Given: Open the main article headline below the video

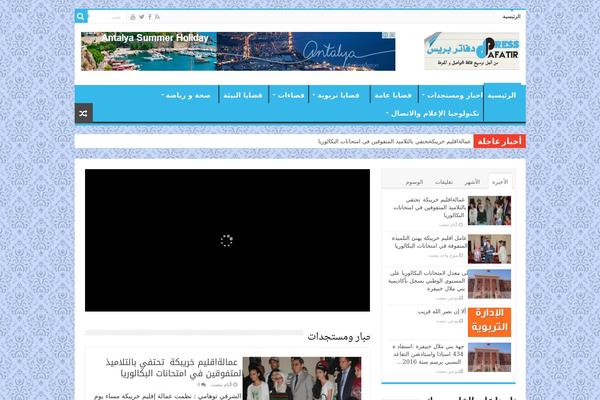Looking at the screenshot, I should coord(173,367).
